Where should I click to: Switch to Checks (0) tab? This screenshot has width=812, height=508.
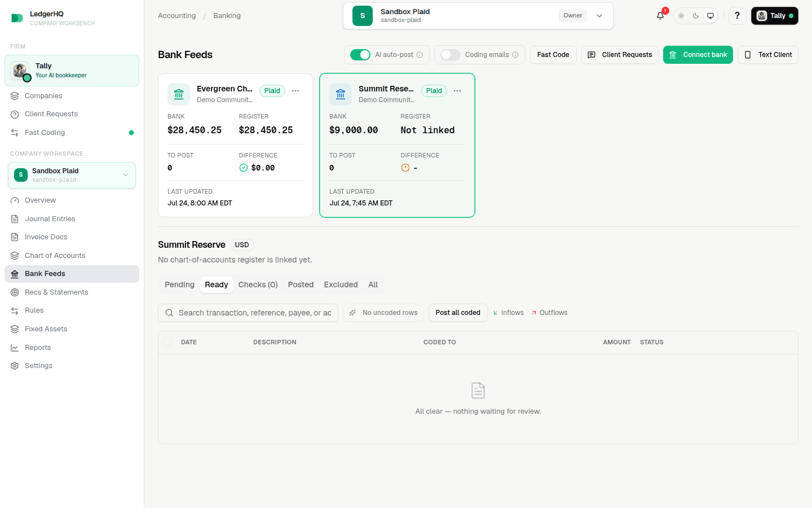pos(258,284)
